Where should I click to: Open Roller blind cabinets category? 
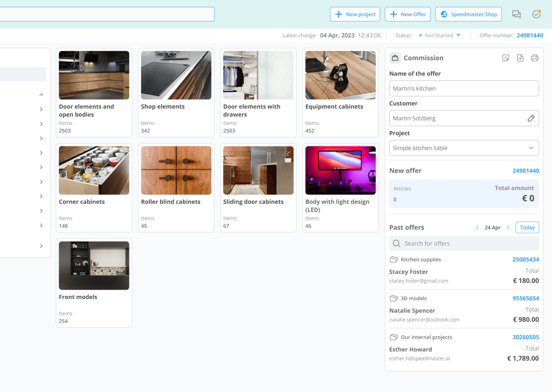coord(176,188)
